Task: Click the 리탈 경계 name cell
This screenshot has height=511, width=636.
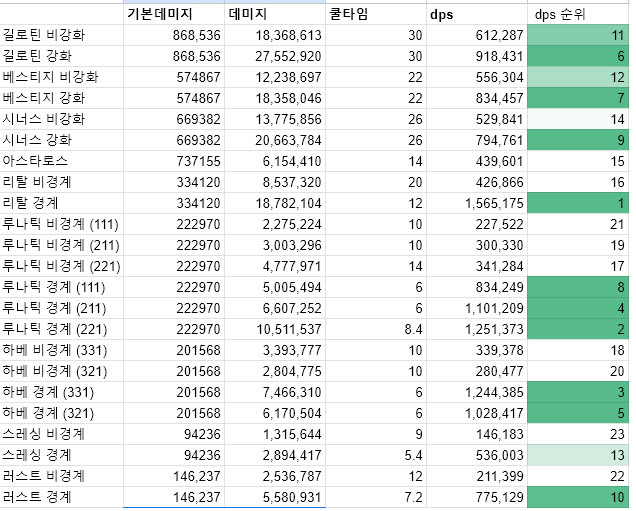Action: click(61, 203)
